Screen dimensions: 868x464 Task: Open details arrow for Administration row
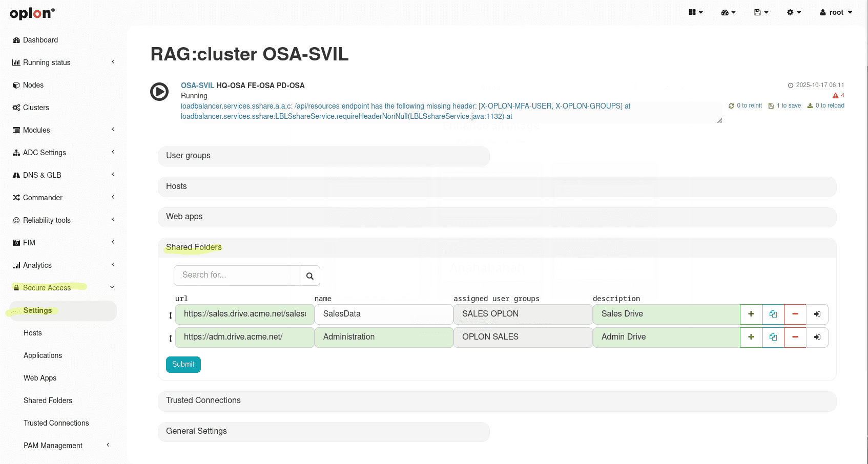pyautogui.click(x=817, y=337)
